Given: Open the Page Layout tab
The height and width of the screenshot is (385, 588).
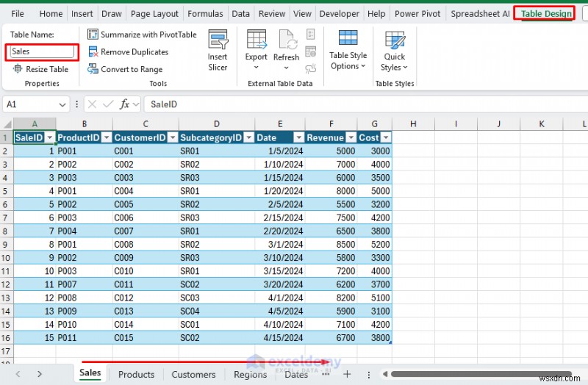Looking at the screenshot, I should pyautogui.click(x=154, y=14).
